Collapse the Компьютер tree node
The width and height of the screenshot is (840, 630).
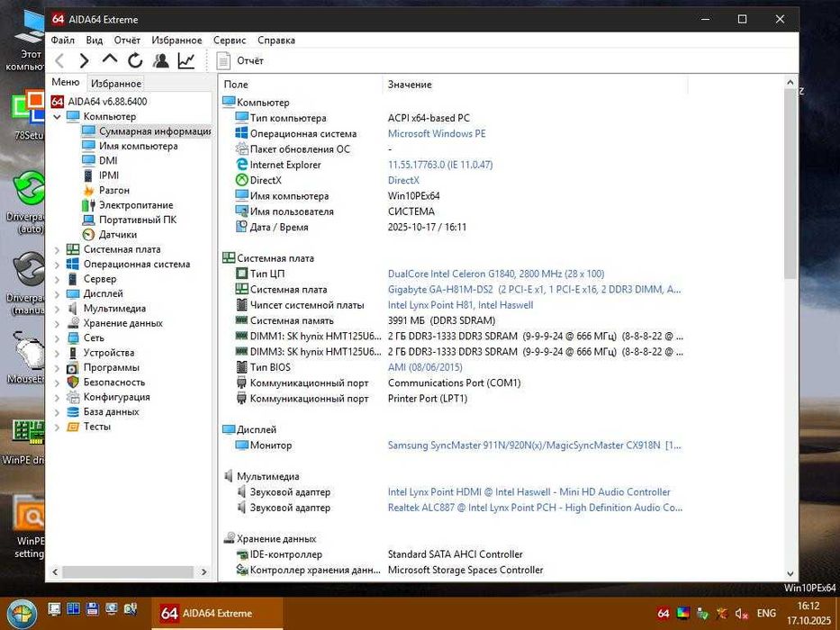tap(58, 116)
